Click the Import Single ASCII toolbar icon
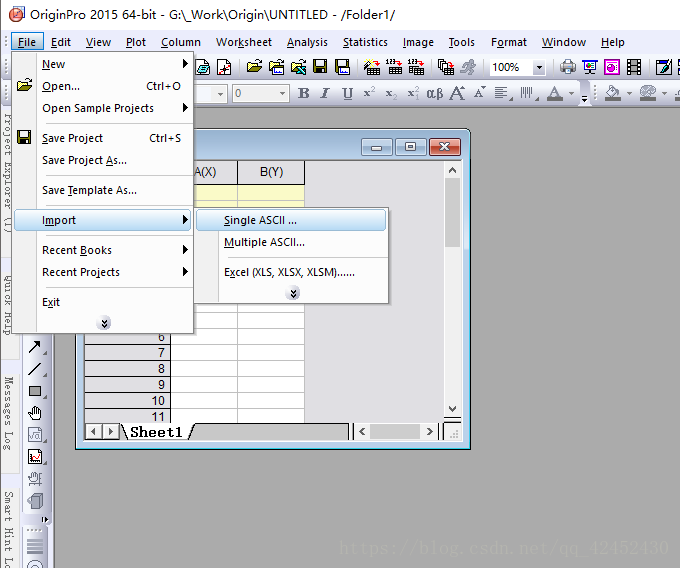 tap(394, 67)
